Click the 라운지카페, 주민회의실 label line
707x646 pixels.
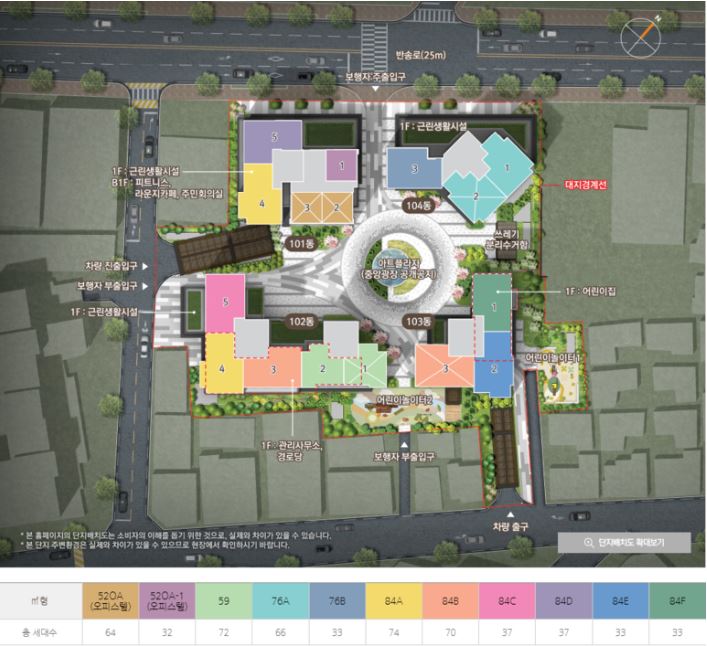click(x=179, y=194)
